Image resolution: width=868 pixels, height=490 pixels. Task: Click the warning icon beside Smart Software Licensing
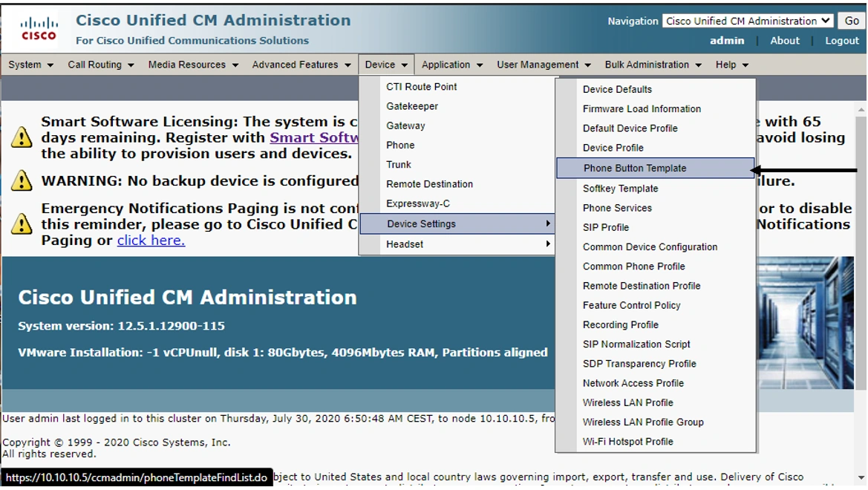tap(22, 137)
